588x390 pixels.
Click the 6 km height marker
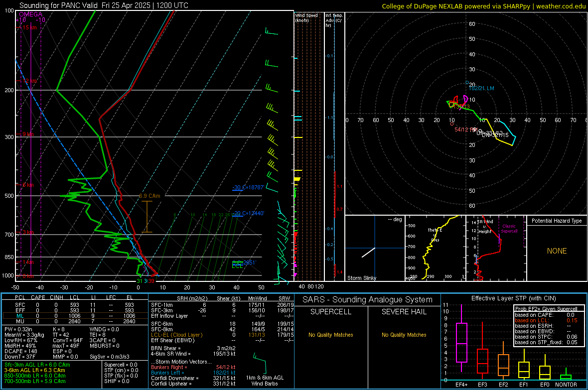click(28, 185)
